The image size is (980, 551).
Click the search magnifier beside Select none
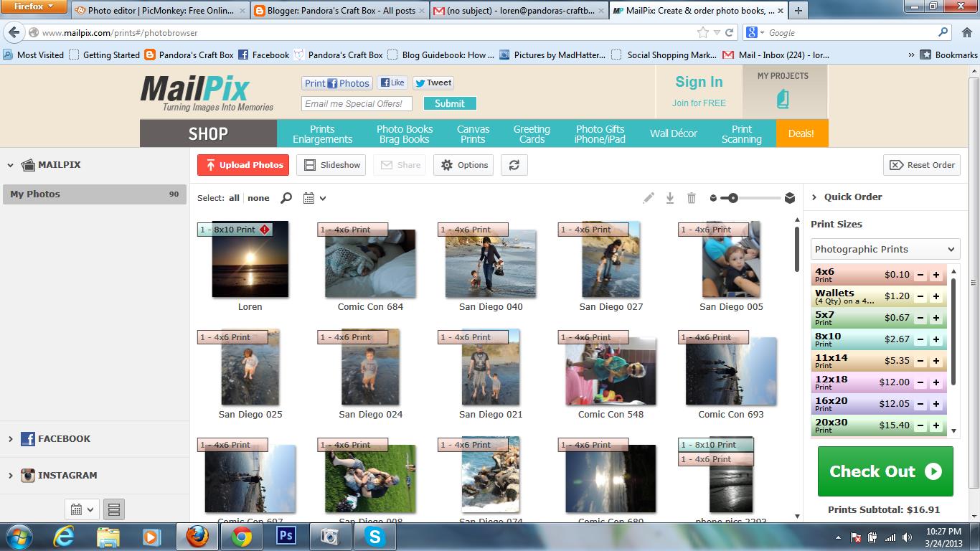pos(286,198)
